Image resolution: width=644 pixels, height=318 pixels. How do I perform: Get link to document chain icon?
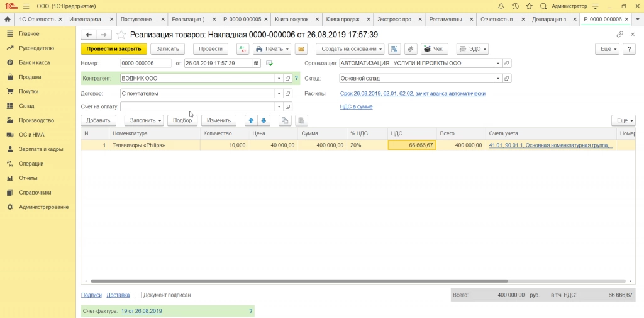pos(619,35)
